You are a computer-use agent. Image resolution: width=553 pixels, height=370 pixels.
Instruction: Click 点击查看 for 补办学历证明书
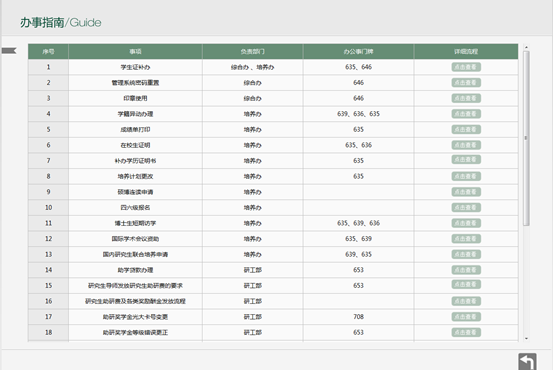tap(466, 160)
